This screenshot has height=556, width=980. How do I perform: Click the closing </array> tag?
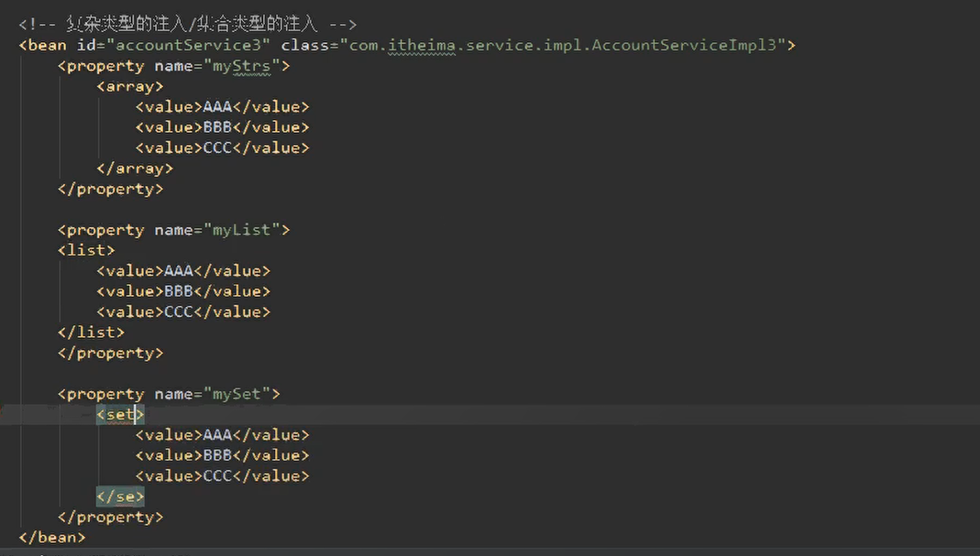tap(135, 168)
